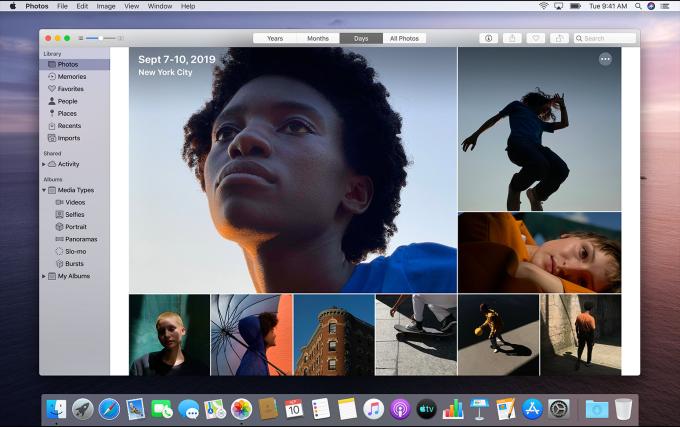Screen dimensions: 680x427
Task: Open Spotlight search in the menu bar
Action: pos(638,6)
